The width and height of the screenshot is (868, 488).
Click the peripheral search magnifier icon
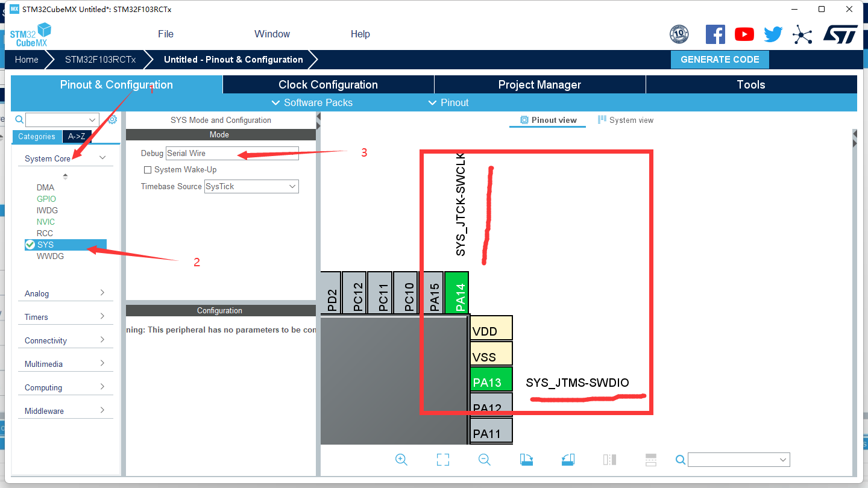19,119
